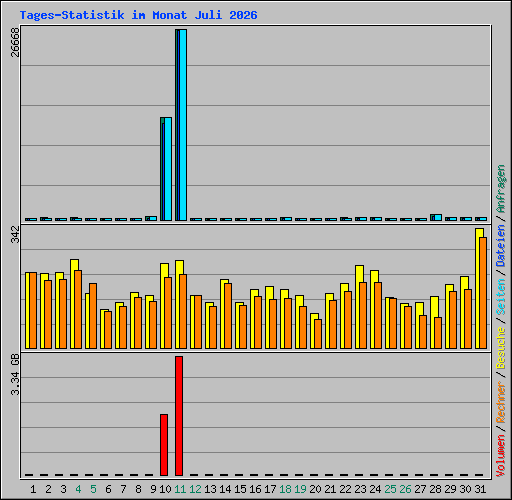Click the small cyan bar for day 28
The image size is (512, 500).
coord(438,218)
